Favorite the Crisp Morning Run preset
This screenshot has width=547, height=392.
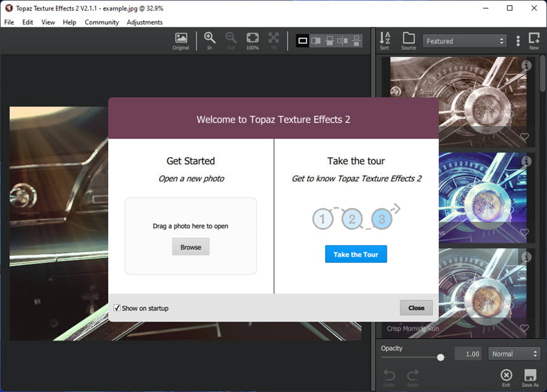[x=524, y=328]
